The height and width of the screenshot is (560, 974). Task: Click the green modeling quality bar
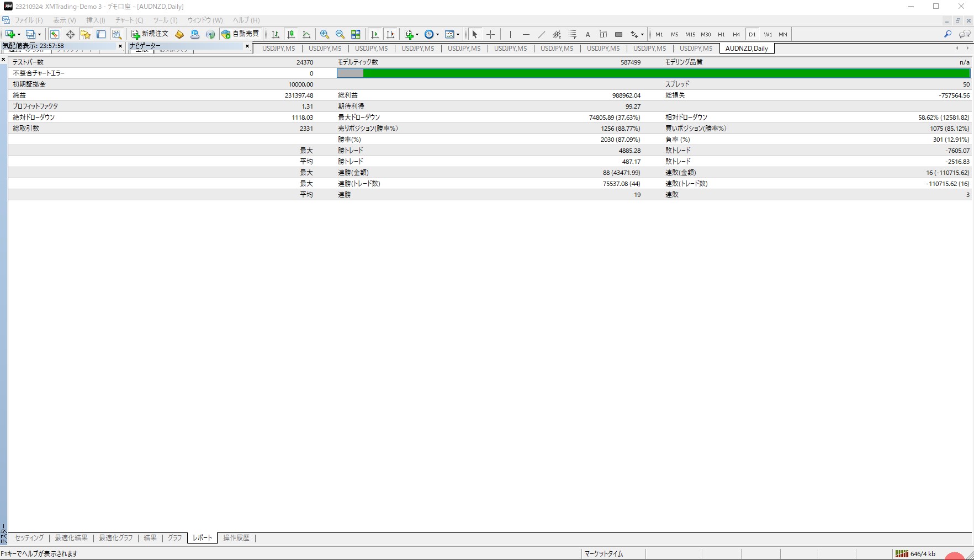point(666,73)
